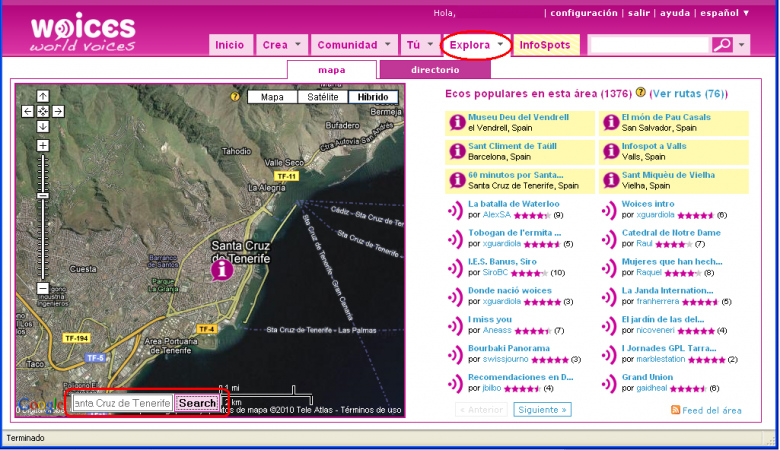
Task: Go to next page with Siguiente button
Action: 542,410
